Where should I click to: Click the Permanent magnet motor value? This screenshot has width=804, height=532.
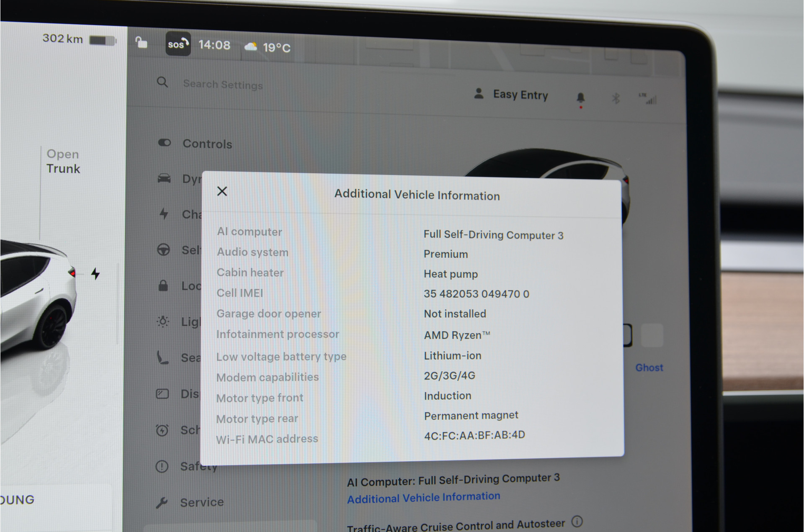471,416
